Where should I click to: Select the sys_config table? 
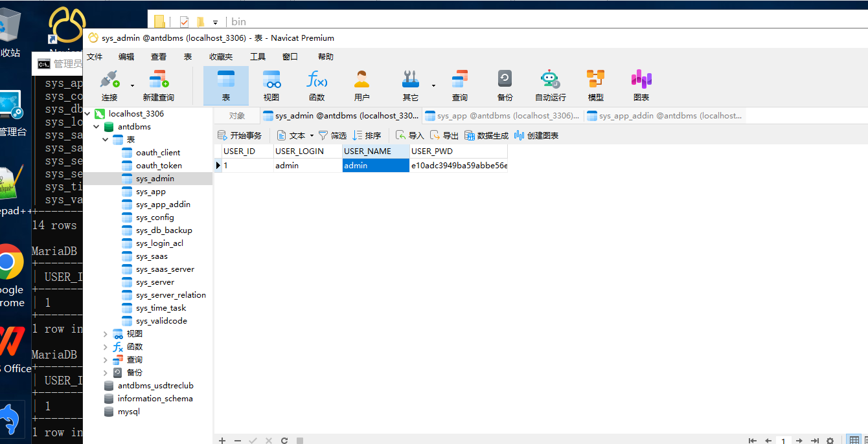coord(155,217)
